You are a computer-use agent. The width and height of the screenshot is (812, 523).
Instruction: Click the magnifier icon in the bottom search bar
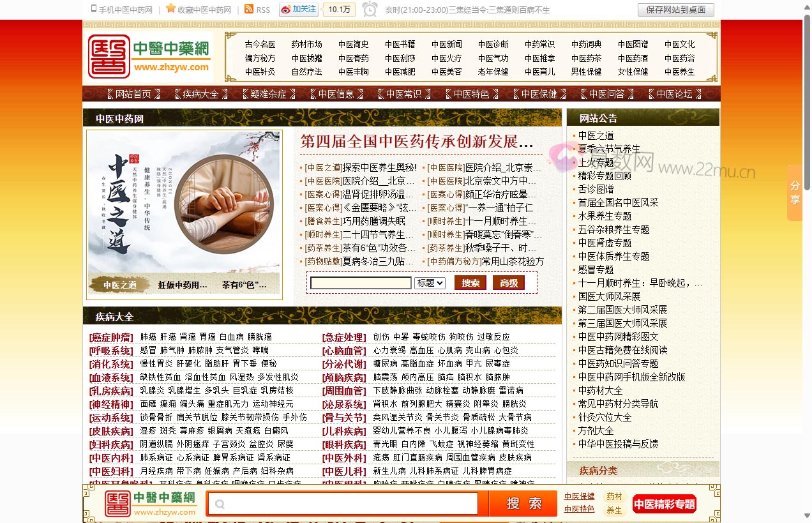pyautogui.click(x=220, y=504)
